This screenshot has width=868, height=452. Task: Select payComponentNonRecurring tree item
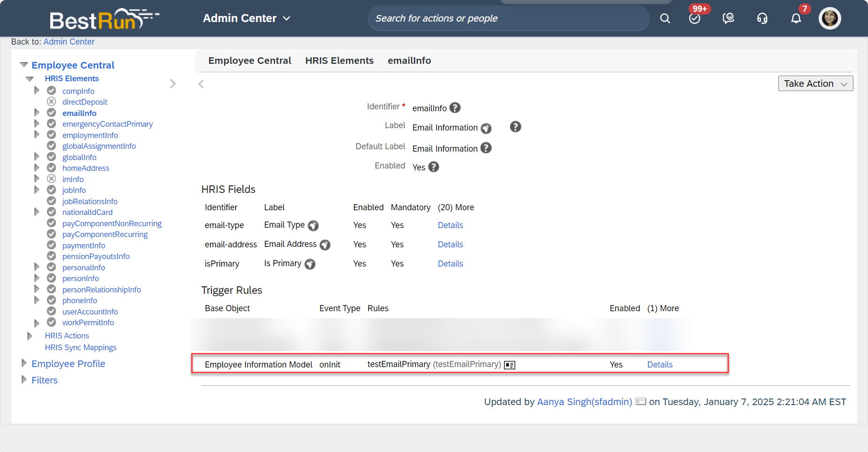(x=112, y=223)
